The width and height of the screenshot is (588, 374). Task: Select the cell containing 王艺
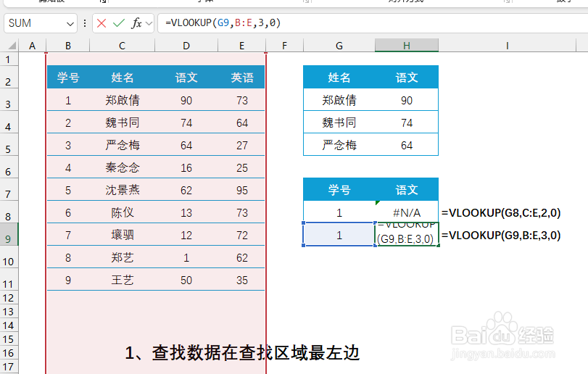[x=123, y=280]
